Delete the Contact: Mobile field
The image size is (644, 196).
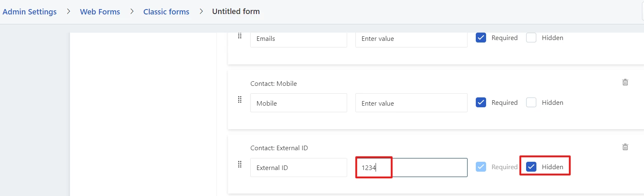[x=625, y=82]
